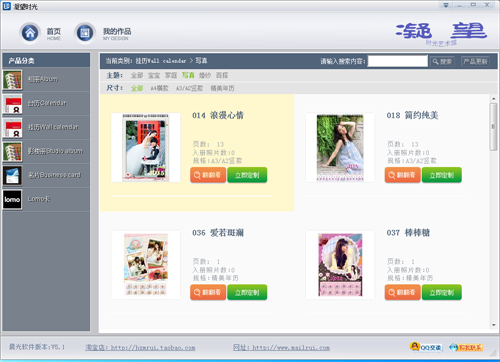Customize 018 简约纯美 with 立即定制
Viewport: 500px width, 362px height.
(442, 175)
